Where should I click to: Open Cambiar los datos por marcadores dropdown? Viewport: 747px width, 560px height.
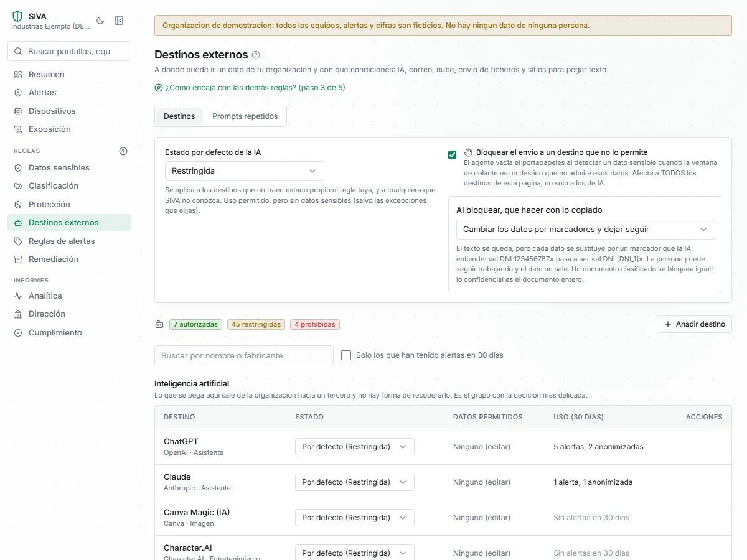tap(585, 230)
